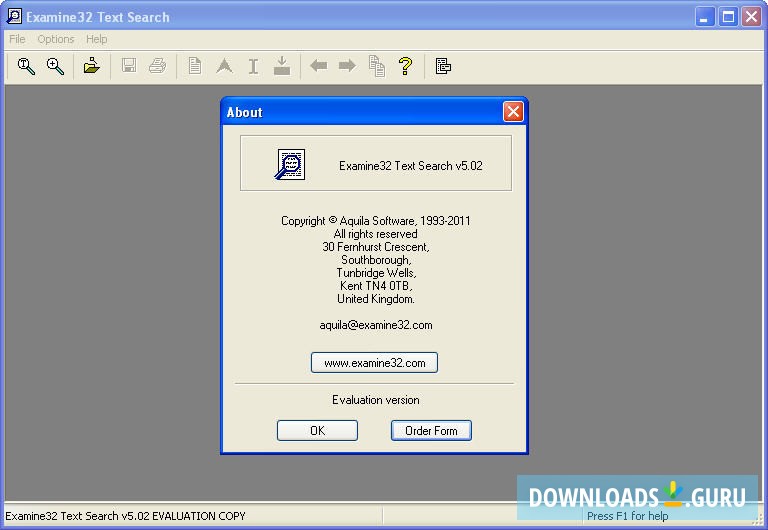768x530 pixels.
Task: Click the Print icon in toolbar
Action: pos(158,66)
